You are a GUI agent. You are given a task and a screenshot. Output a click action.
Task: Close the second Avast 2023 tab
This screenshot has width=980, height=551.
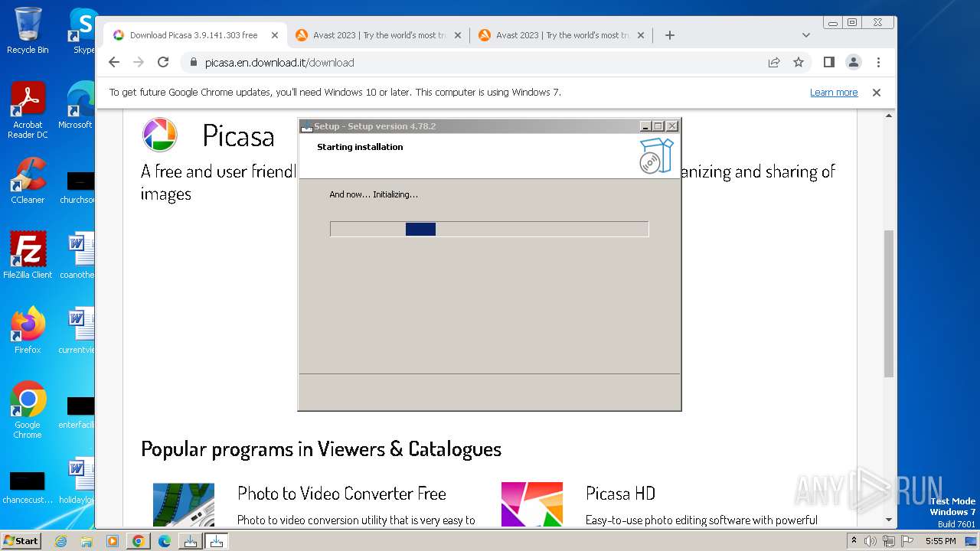[641, 35]
